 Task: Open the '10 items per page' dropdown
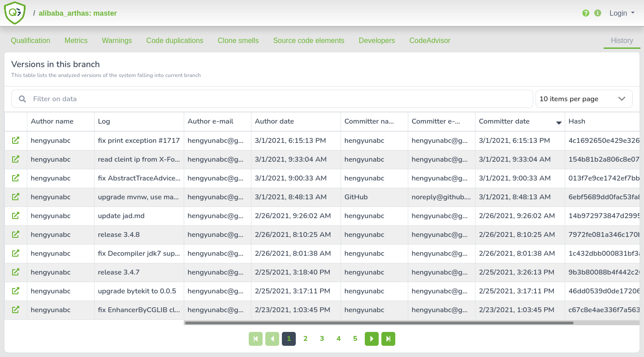point(584,99)
